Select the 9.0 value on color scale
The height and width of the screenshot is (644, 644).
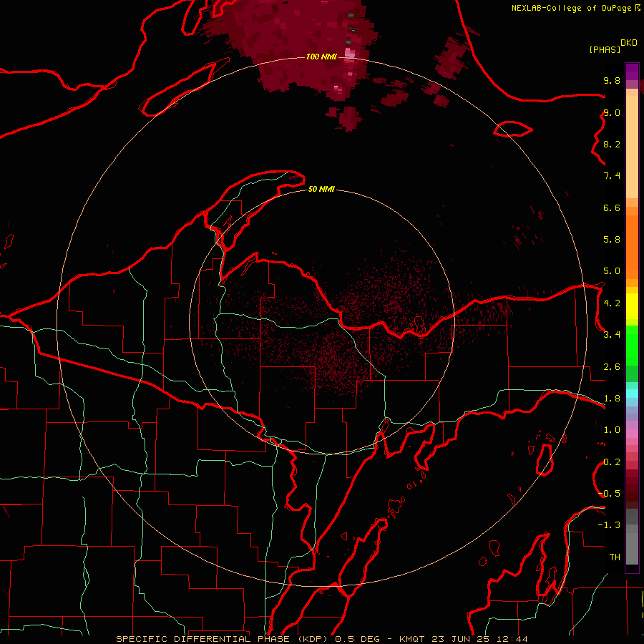pyautogui.click(x=612, y=112)
